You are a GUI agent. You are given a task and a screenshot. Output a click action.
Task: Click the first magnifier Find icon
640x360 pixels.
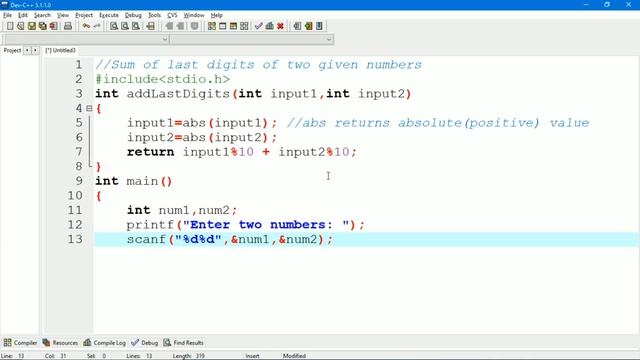(x=114, y=26)
